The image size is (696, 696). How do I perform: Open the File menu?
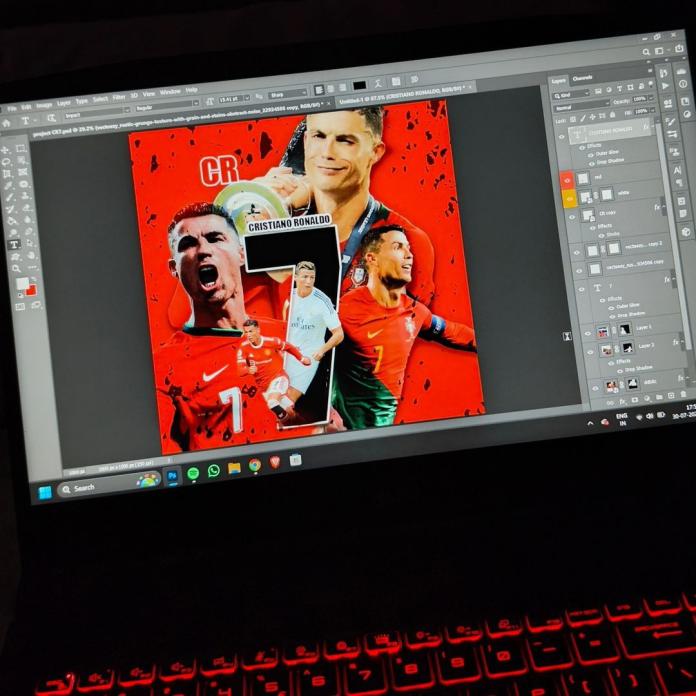pos(11,108)
